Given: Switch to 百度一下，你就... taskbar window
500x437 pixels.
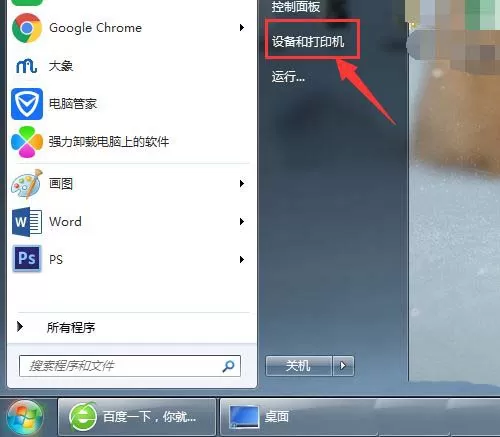Looking at the screenshot, I should tap(137, 417).
